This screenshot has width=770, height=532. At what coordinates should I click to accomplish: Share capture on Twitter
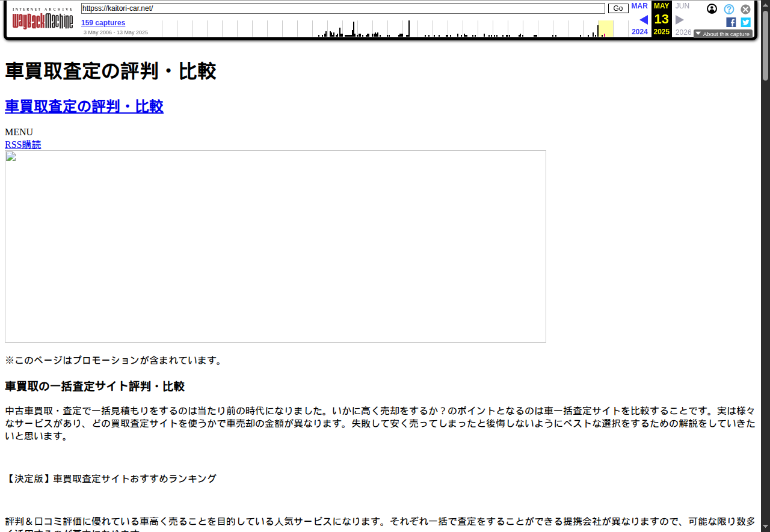(x=745, y=22)
